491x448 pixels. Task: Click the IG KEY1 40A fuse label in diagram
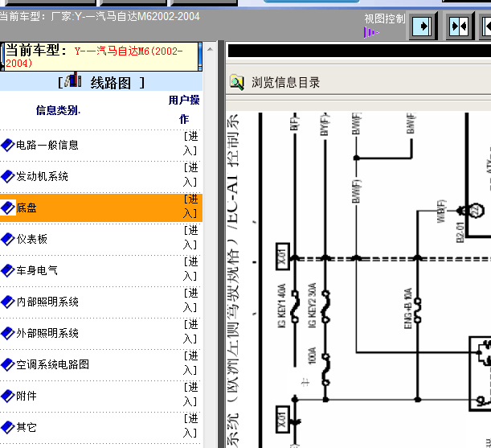(282, 306)
